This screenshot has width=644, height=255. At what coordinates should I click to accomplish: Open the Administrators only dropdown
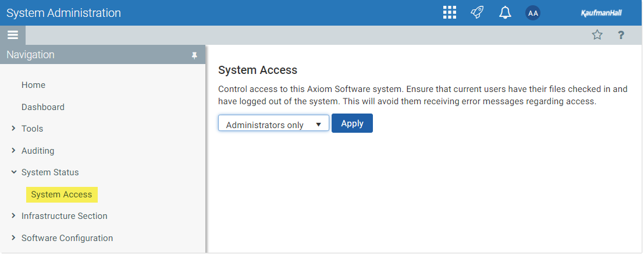273,123
